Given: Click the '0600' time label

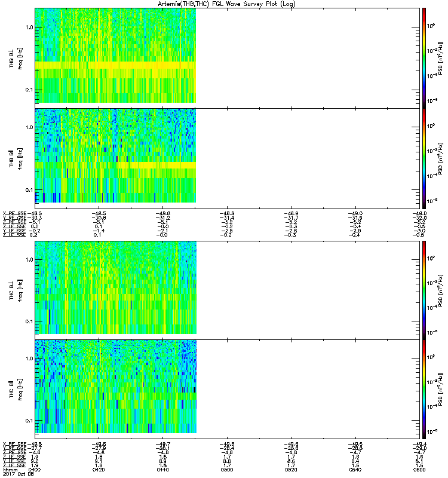Looking at the screenshot, I should click(419, 470).
